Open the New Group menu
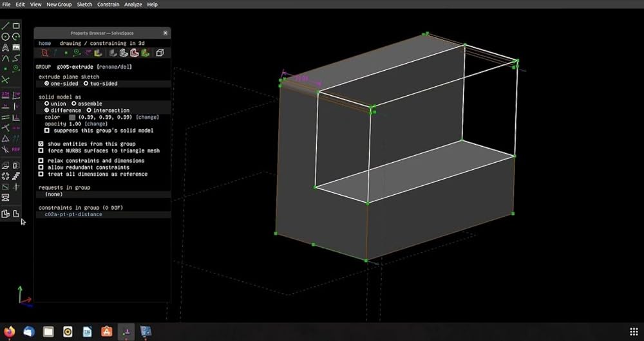Viewport: 644px width, 341px height. click(x=59, y=5)
